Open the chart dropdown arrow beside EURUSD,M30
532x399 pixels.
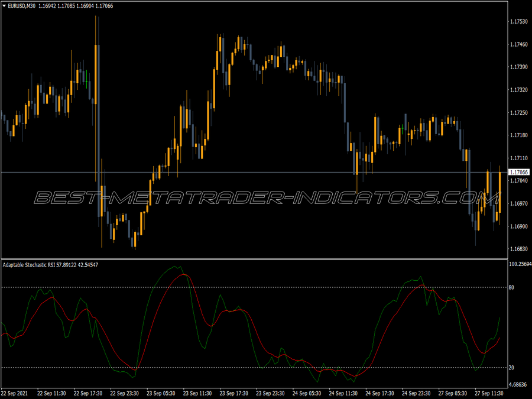pos(4,6)
